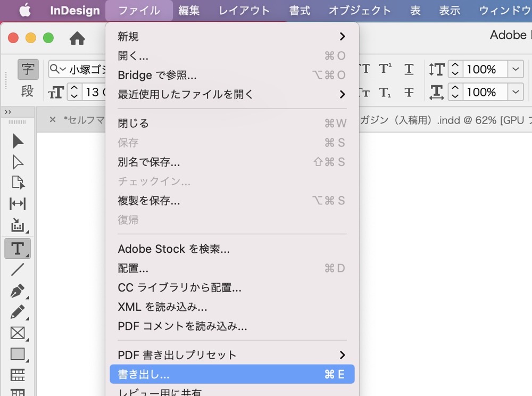Close the document tab with X
532x396 pixels.
click(x=53, y=119)
